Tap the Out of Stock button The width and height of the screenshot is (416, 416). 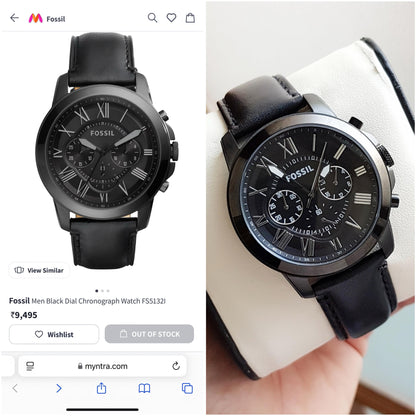point(149,334)
